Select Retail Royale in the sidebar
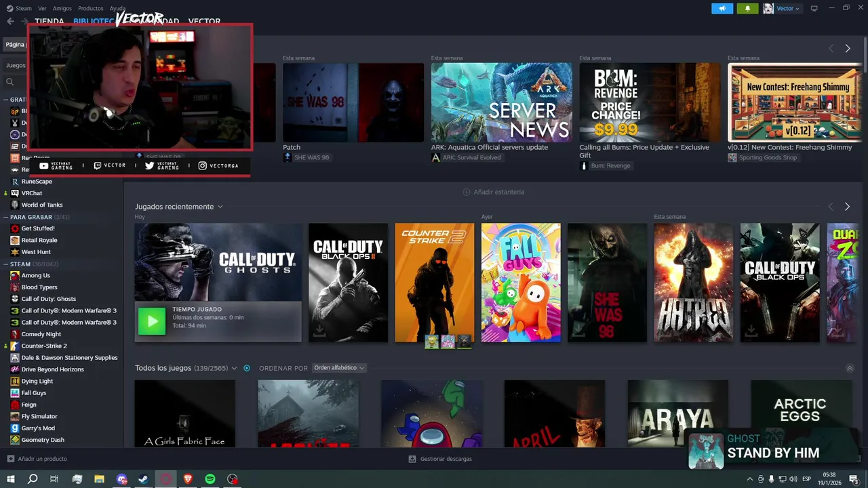Viewport: 868px width, 488px height. click(x=39, y=240)
